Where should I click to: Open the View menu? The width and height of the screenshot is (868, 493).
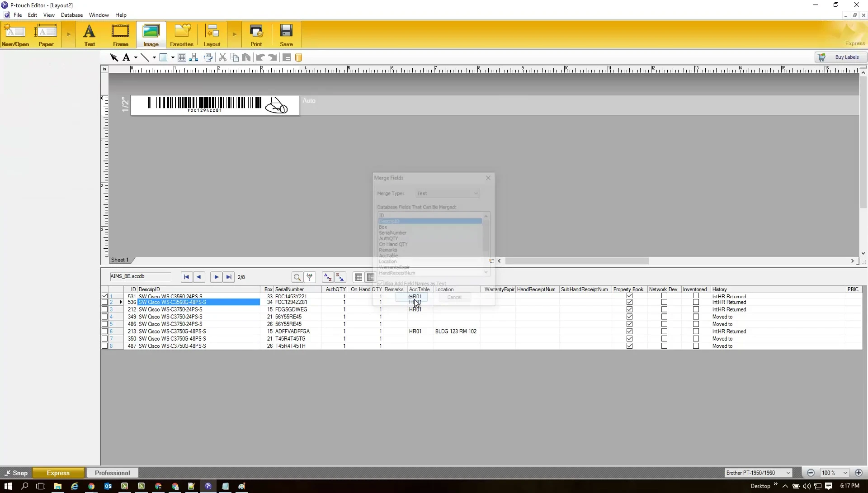(49, 15)
